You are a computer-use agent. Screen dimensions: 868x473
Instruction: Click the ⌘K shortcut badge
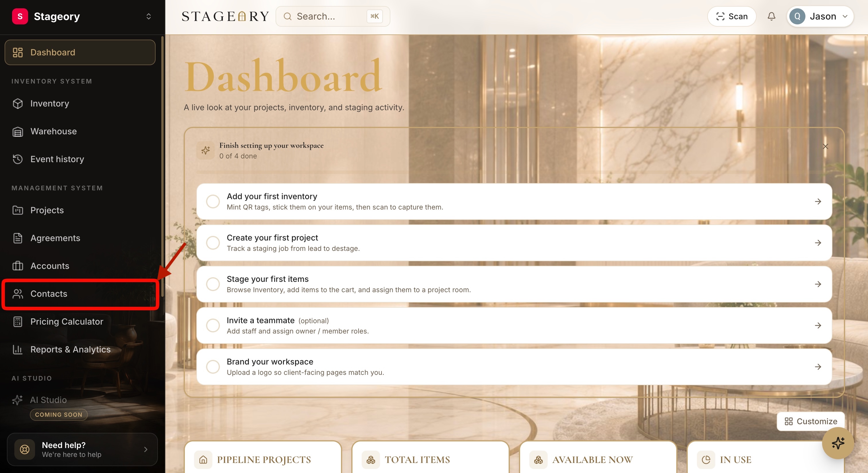point(374,16)
